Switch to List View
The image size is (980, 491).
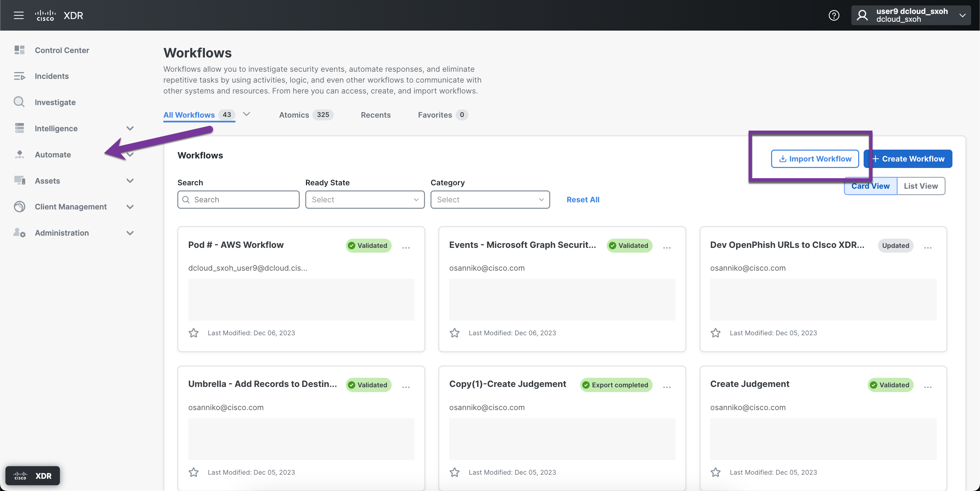click(921, 186)
